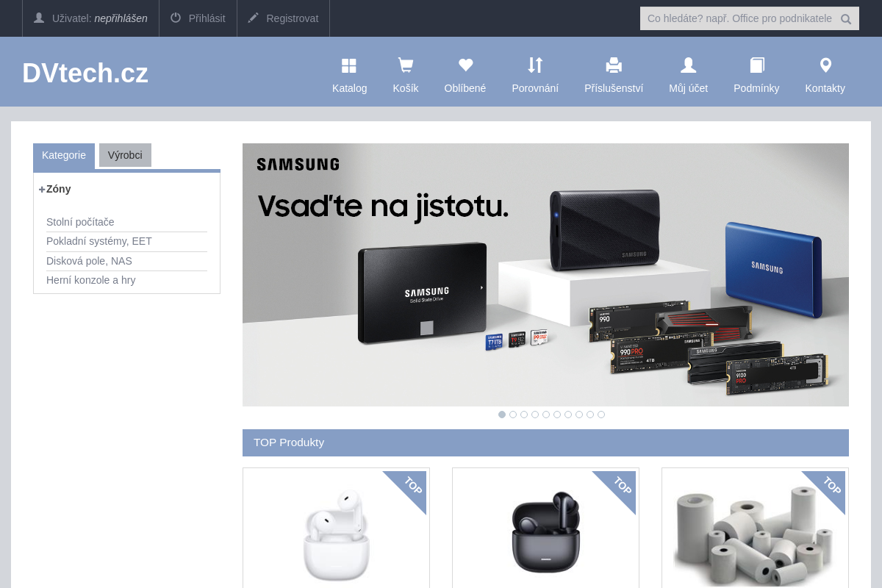
Task: Click the Přihlásit login link
Action: 207,18
